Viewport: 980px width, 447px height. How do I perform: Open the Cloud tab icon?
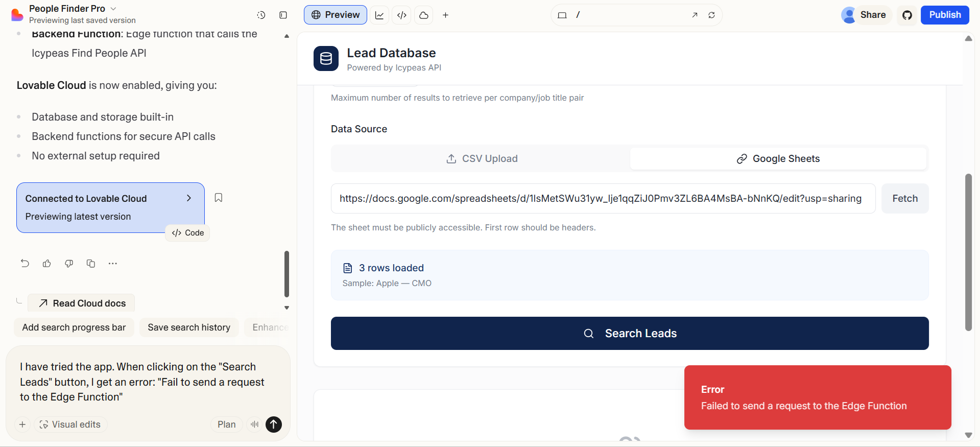(x=424, y=15)
